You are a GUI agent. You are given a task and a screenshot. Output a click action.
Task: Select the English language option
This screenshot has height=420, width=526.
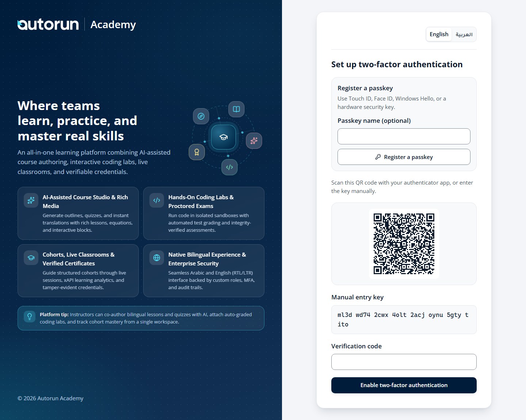point(439,34)
